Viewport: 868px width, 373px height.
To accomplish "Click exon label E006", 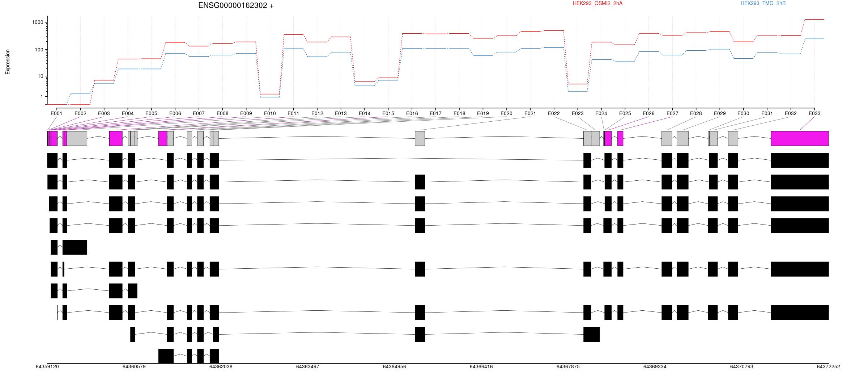I will click(x=175, y=113).
